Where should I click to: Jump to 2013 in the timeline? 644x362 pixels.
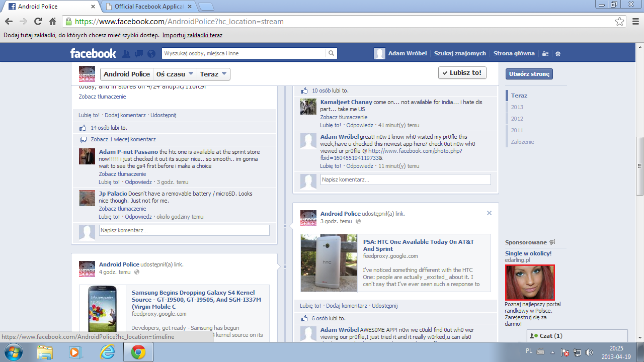[x=517, y=107]
